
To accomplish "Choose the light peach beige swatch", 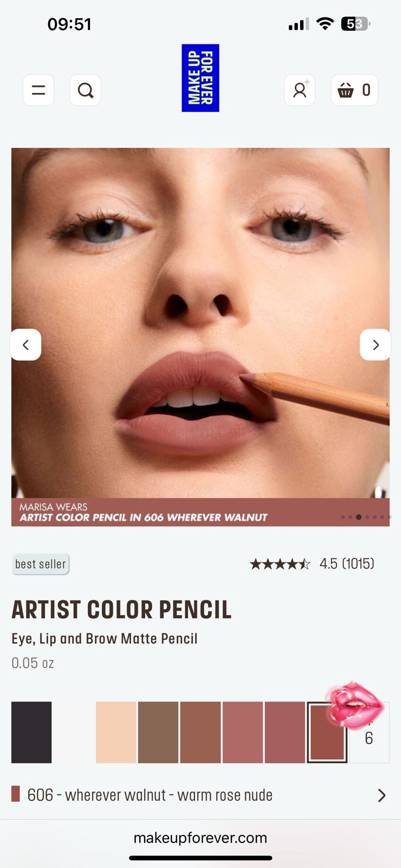I will [x=116, y=732].
